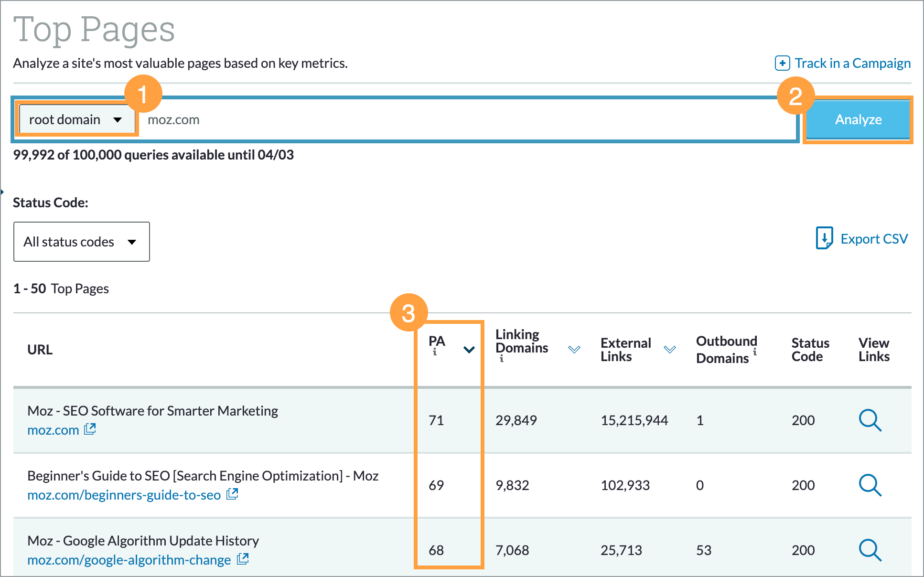Toggle sorting on Linking Domains chevron
The width and height of the screenshot is (924, 577).
[575, 349]
